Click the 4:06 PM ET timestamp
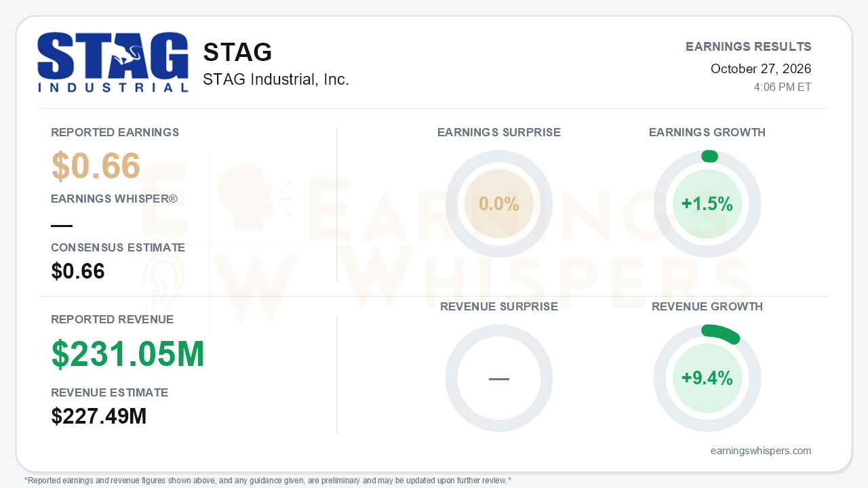Screen dimensions: 868x488 pos(783,87)
